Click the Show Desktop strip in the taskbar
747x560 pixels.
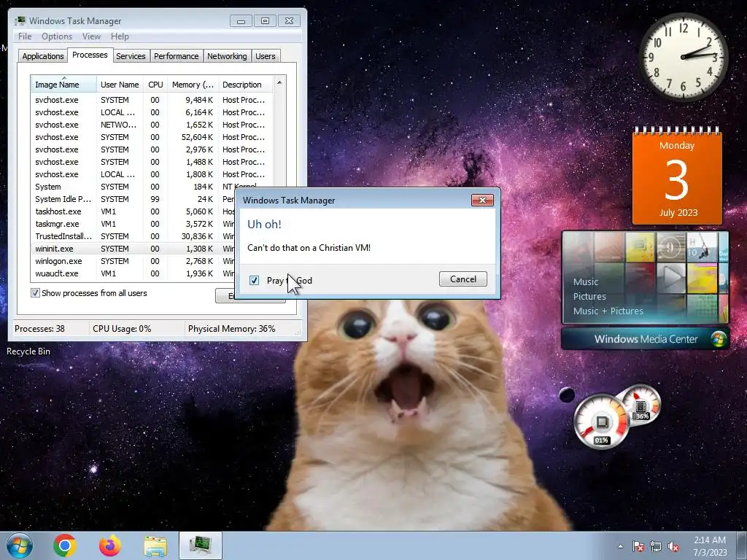tap(742, 545)
